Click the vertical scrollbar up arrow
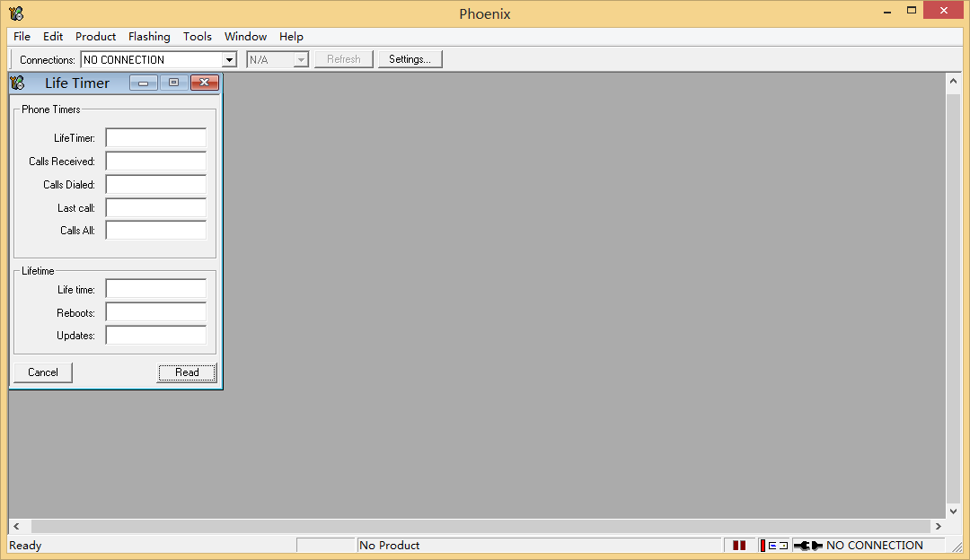The width and height of the screenshot is (970, 560). 953,81
